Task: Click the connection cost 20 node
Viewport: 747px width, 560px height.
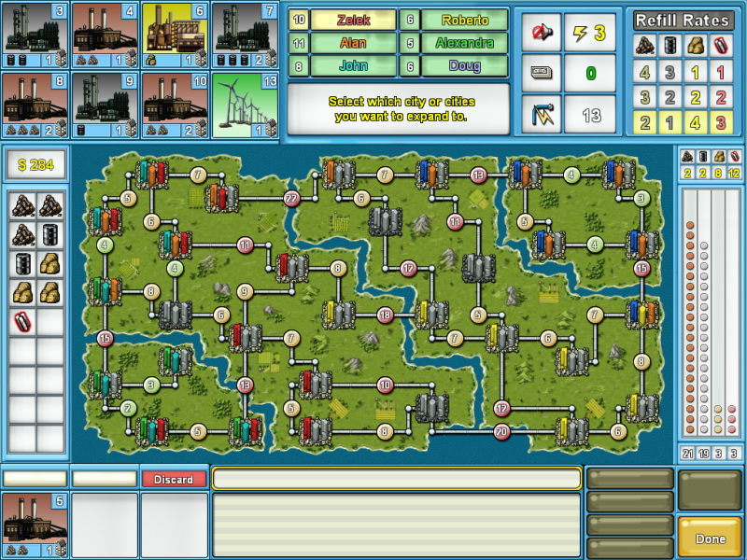Action: tap(501, 432)
